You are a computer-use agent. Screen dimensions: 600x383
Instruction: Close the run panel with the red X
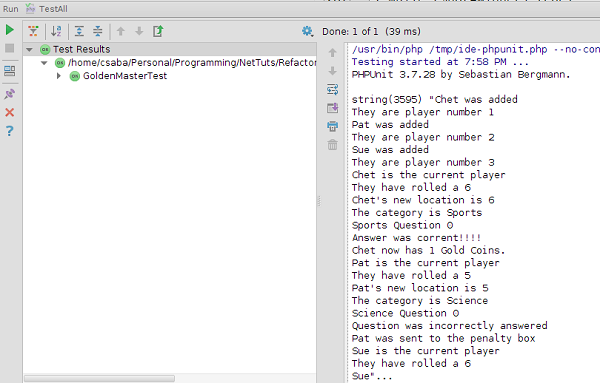pyautogui.click(x=10, y=112)
